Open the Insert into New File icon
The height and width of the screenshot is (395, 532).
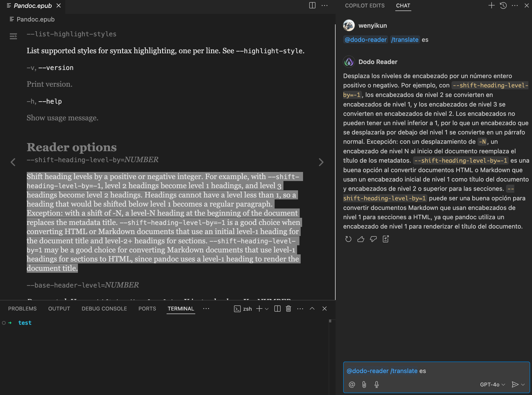(385, 239)
